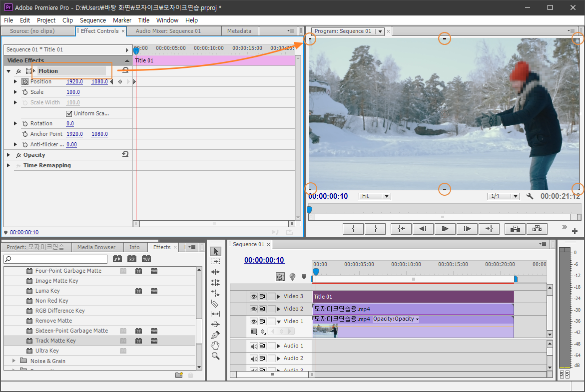Screen dimensions: 585x392
Task: Click the Lift button
Action: [515, 229]
